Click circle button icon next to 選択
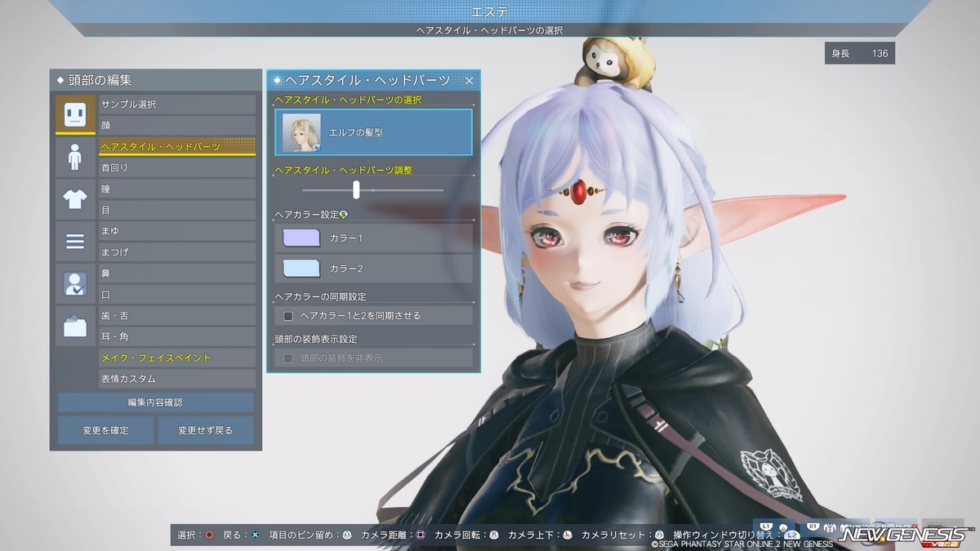The width and height of the screenshot is (980, 551). (209, 535)
